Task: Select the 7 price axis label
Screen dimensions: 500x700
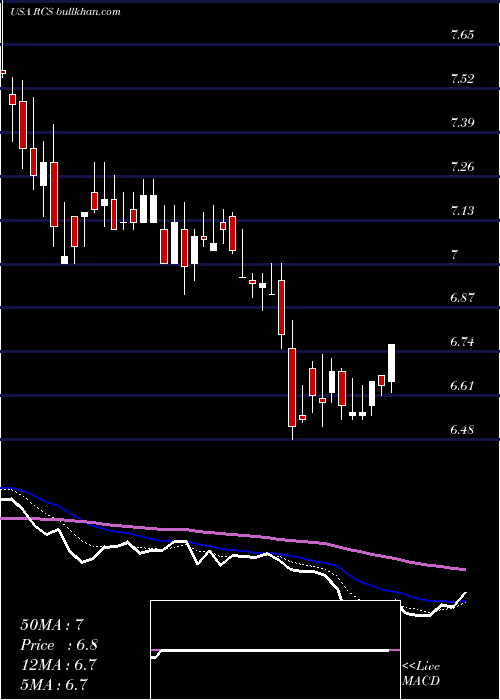Action: (454, 255)
